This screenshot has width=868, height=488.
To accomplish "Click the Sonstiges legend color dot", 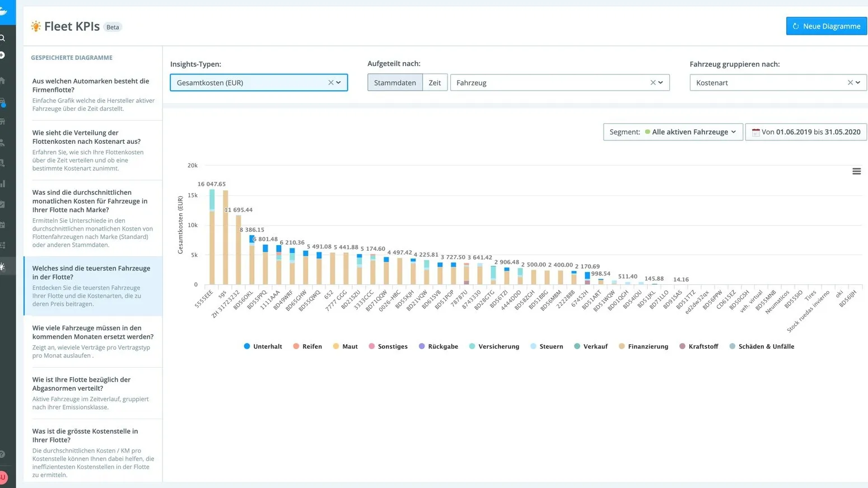I will [x=372, y=346].
